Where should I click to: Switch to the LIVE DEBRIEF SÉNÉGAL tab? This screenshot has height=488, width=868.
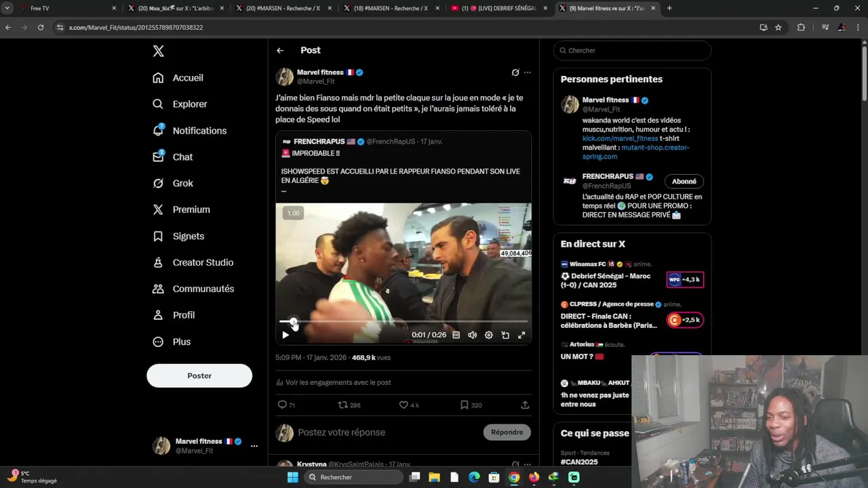pos(500,8)
